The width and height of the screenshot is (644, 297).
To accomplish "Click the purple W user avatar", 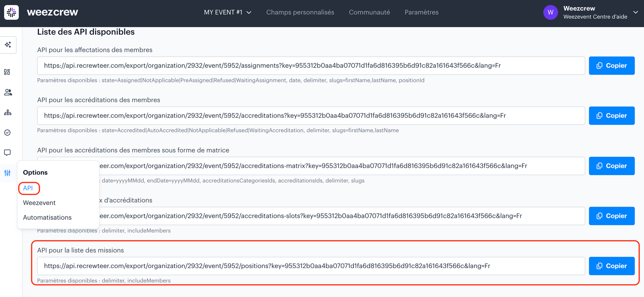I will (550, 12).
